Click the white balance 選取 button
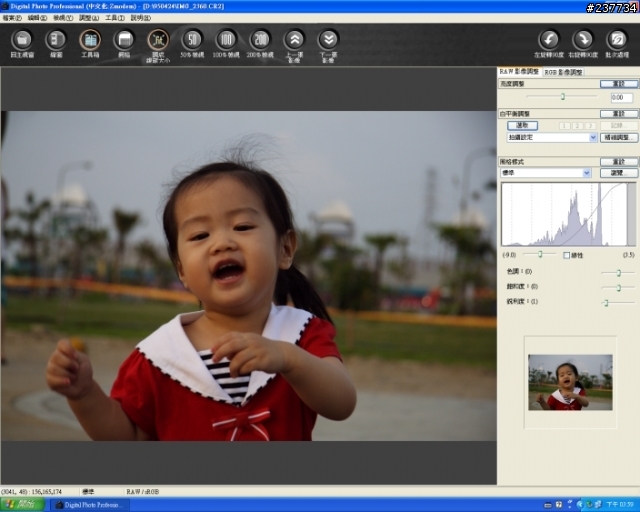 pyautogui.click(x=522, y=125)
